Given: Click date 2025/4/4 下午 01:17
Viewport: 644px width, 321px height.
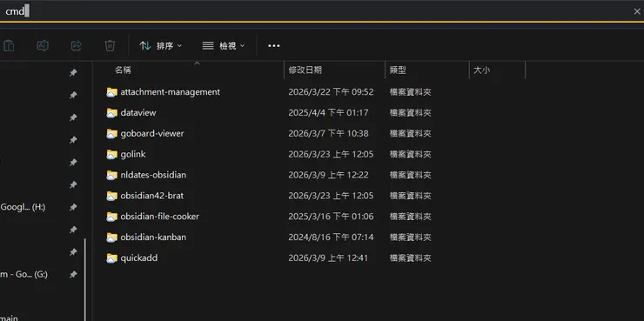Looking at the screenshot, I should coord(329,112).
